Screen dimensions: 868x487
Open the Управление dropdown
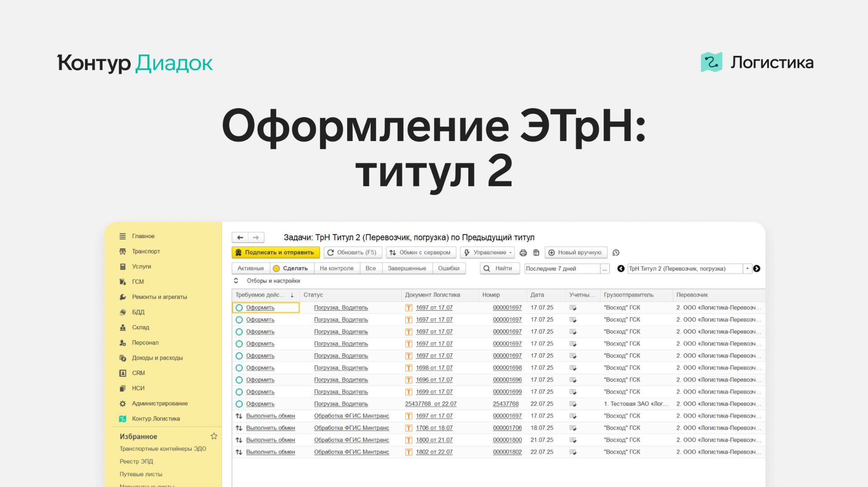487,253
